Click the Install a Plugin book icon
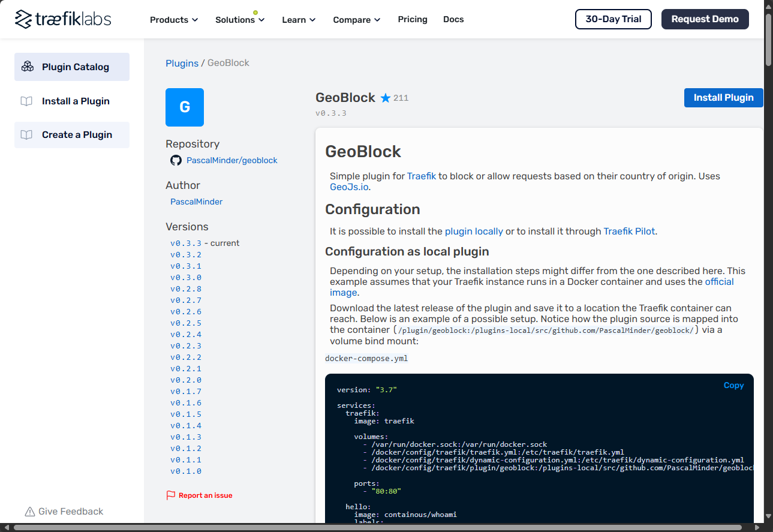The height and width of the screenshot is (532, 773). pos(26,101)
